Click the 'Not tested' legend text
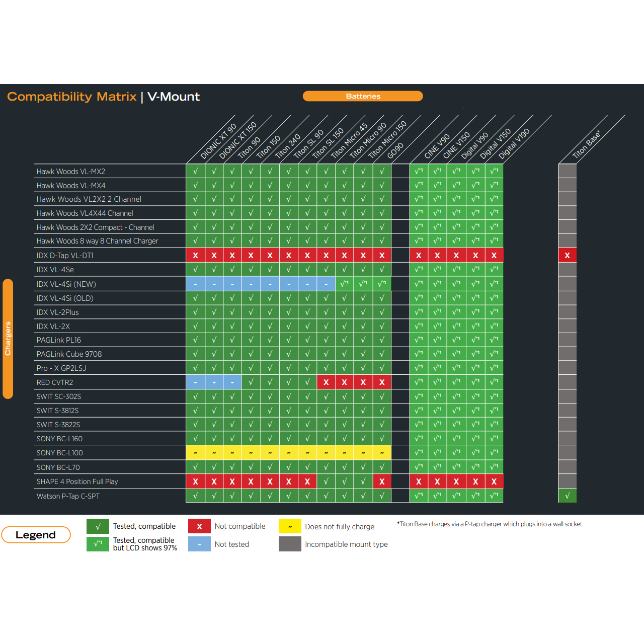 coord(232,544)
